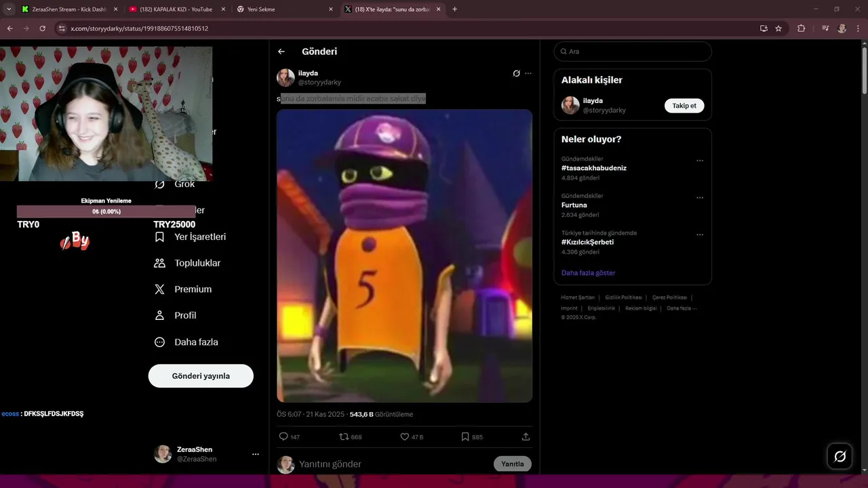
Task: Open the tab search dropdown arrow
Action: pyautogui.click(x=9, y=9)
